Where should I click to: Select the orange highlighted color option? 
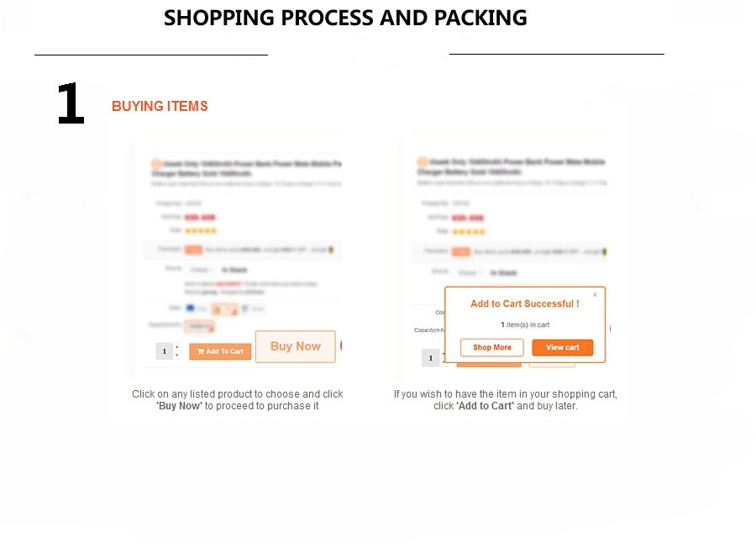click(x=224, y=309)
